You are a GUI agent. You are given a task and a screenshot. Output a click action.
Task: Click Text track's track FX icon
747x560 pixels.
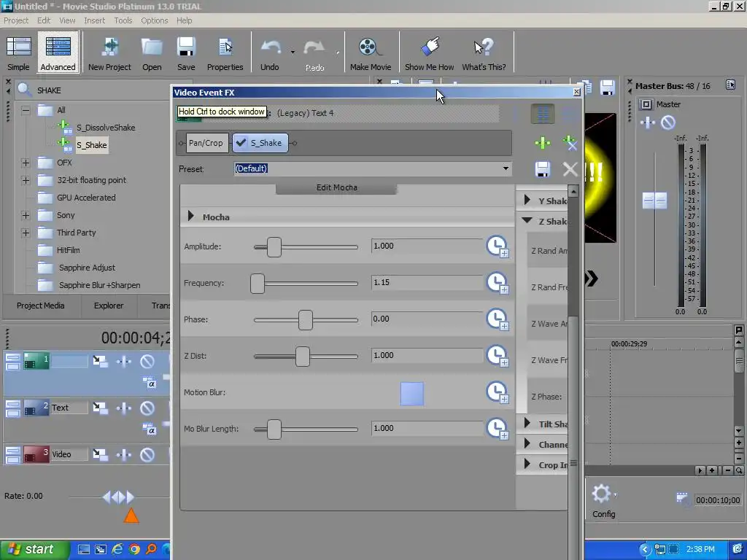point(124,408)
